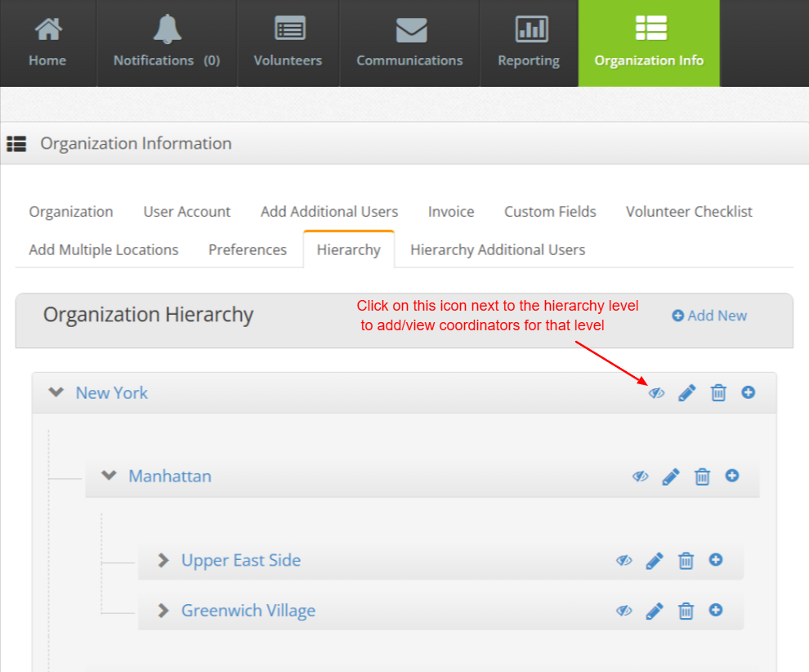Screen dimensions: 809x672
Task: Go to the Volunteers section
Action: click(x=288, y=43)
